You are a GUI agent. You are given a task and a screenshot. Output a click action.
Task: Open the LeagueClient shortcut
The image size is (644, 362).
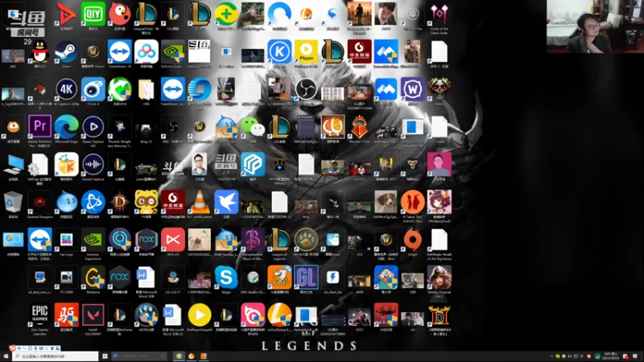pyautogui.click(x=147, y=14)
